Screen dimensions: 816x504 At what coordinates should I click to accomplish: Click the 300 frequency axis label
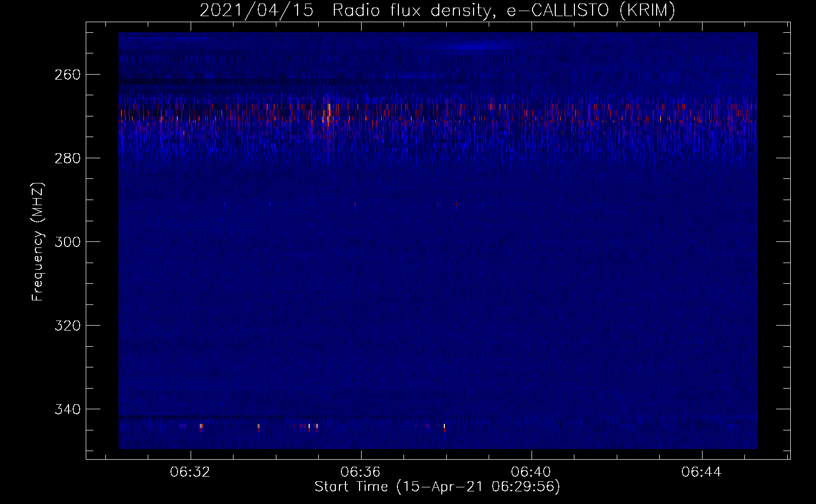coord(67,242)
